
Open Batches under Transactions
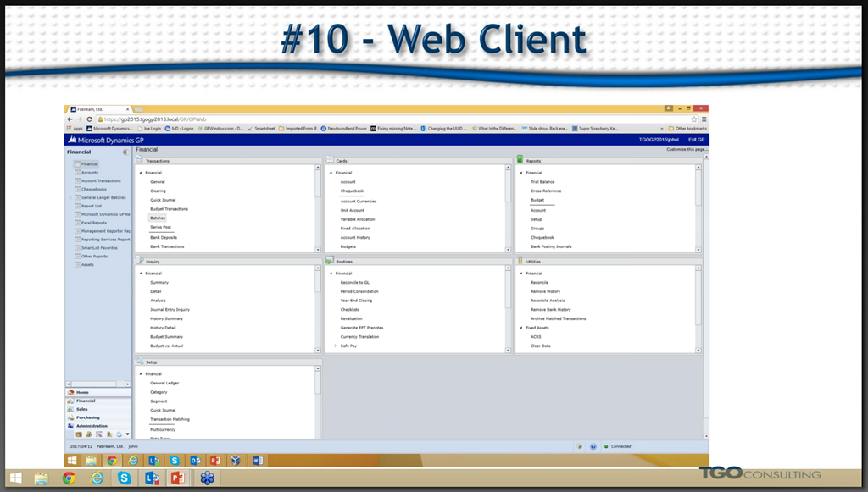click(158, 218)
